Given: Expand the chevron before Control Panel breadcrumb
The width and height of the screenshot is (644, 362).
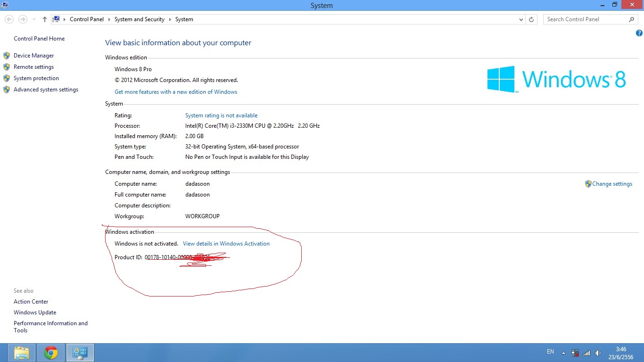Looking at the screenshot, I should 65,19.
